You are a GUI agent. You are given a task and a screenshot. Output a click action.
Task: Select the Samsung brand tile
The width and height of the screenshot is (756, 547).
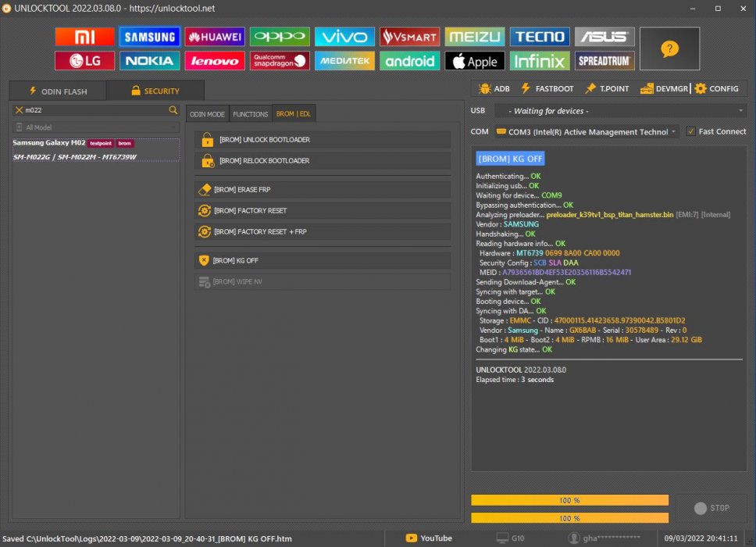(x=149, y=37)
